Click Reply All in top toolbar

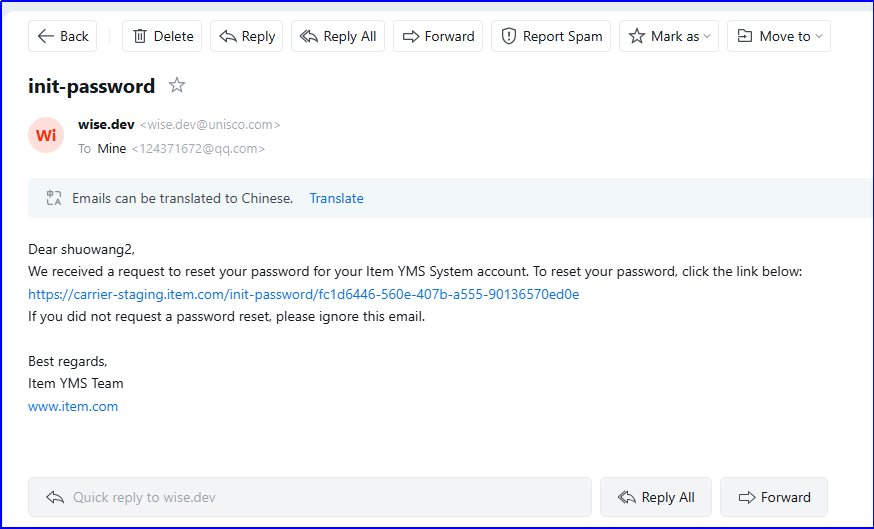coord(338,36)
